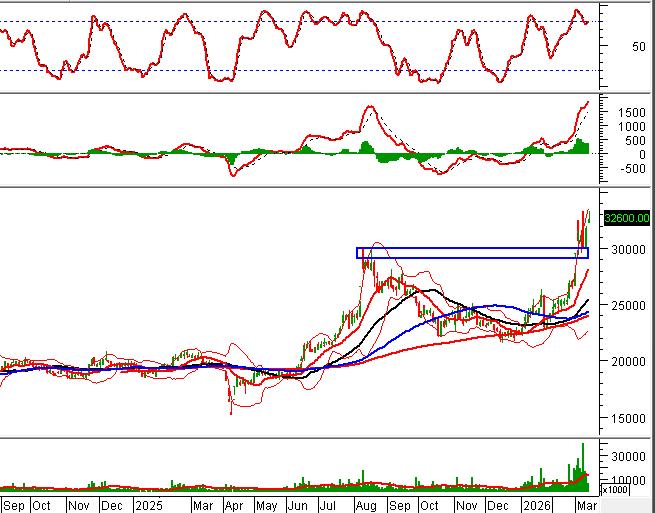655x513 pixels.
Task: Click the x1000 volume multiplier label
Action: click(x=612, y=490)
